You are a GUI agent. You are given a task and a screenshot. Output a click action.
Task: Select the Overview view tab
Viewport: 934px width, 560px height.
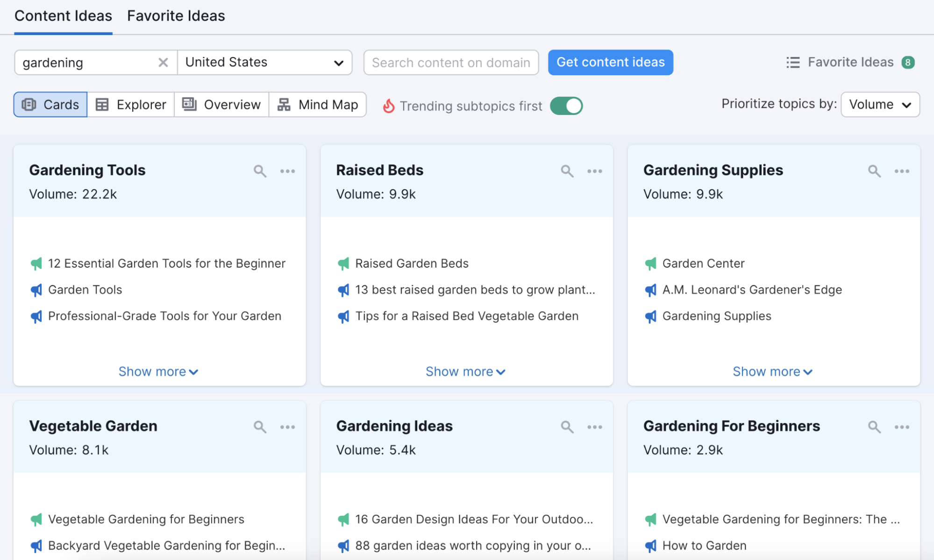click(x=221, y=105)
